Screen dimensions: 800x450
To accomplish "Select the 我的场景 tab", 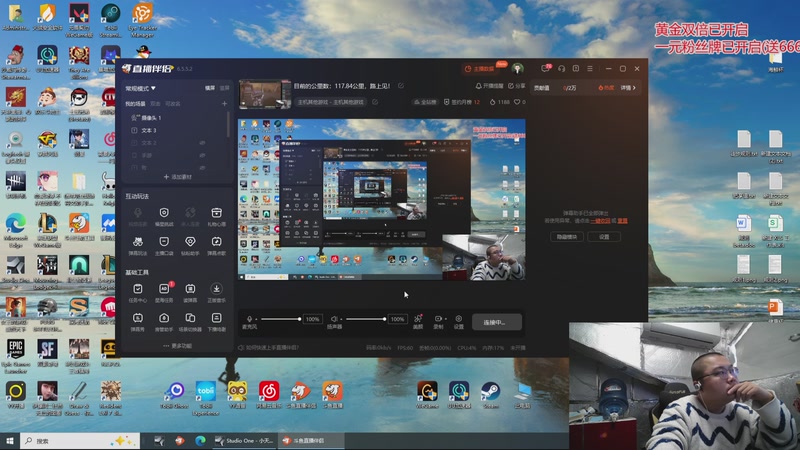I will point(135,104).
